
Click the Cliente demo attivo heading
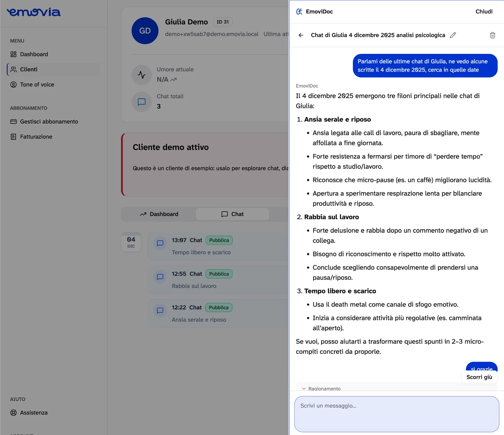pos(171,147)
